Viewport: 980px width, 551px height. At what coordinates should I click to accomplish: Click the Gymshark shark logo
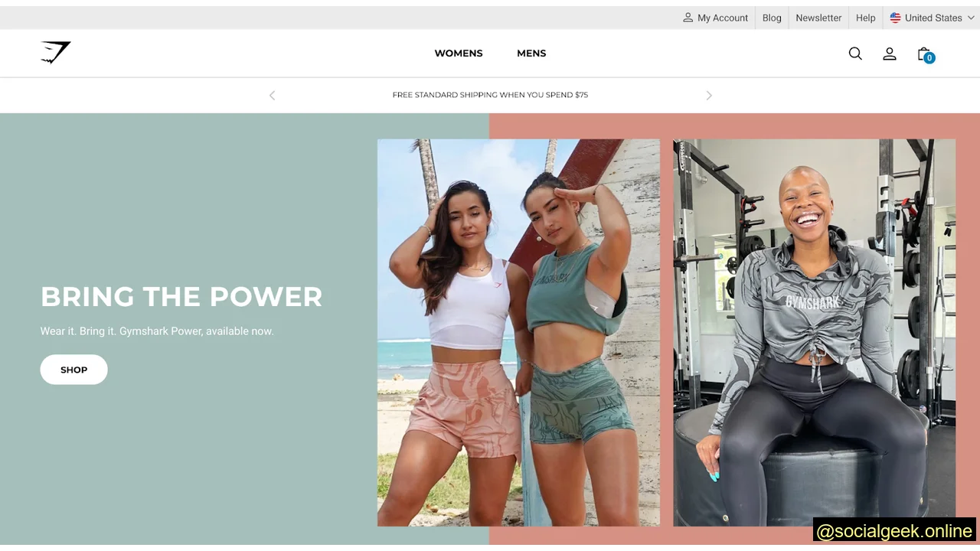tap(55, 53)
